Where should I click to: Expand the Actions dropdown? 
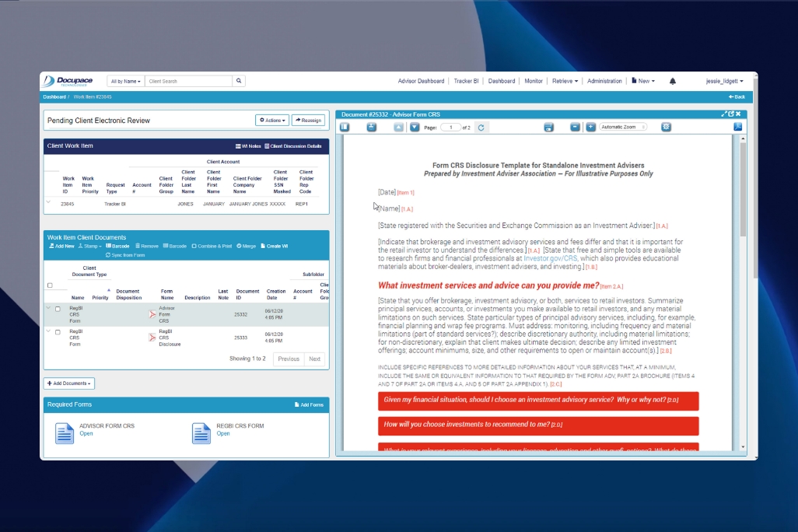pos(272,121)
